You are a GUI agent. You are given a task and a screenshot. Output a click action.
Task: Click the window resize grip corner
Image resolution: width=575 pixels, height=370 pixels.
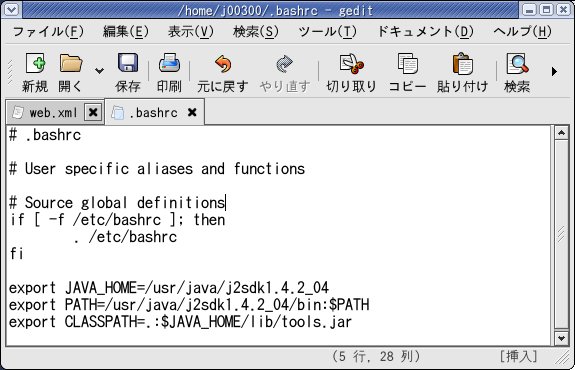562,358
